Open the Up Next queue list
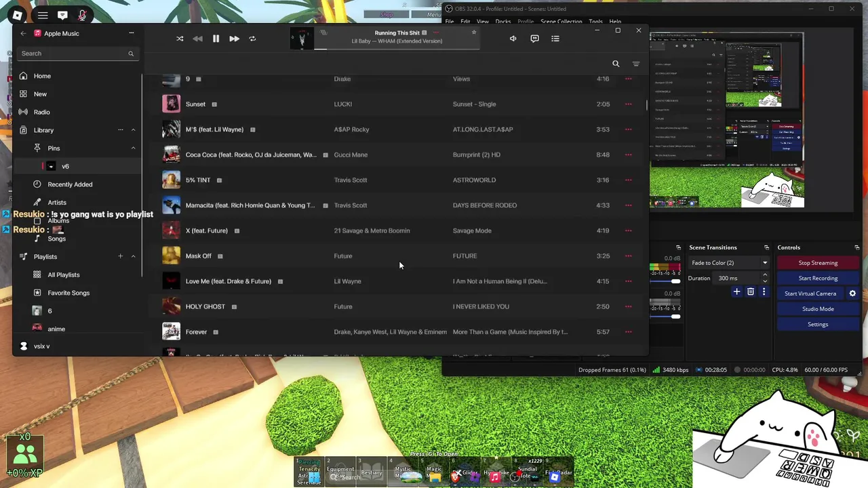The height and width of the screenshot is (488, 868). click(x=555, y=39)
